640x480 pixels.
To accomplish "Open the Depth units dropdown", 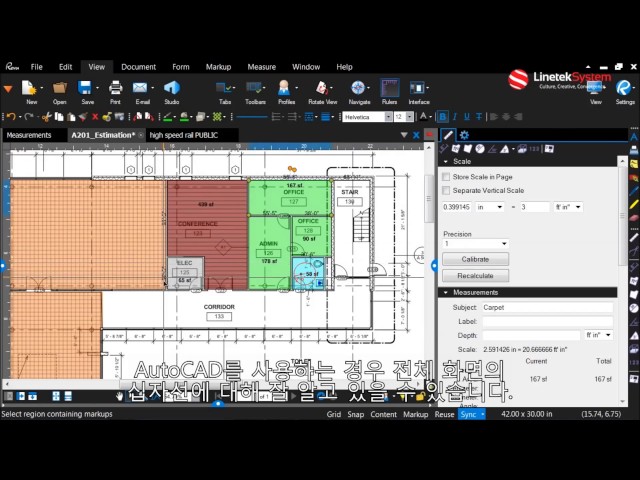I will tap(599, 335).
